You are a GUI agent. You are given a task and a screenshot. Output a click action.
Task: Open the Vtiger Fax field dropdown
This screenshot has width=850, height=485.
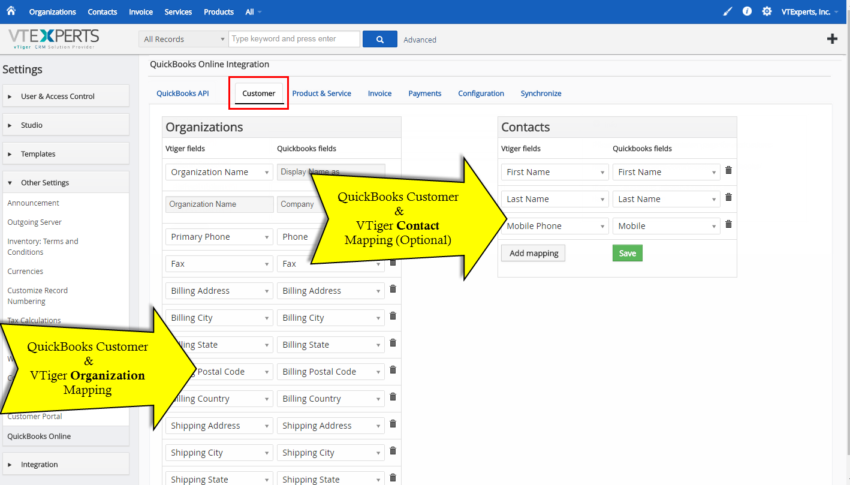219,264
